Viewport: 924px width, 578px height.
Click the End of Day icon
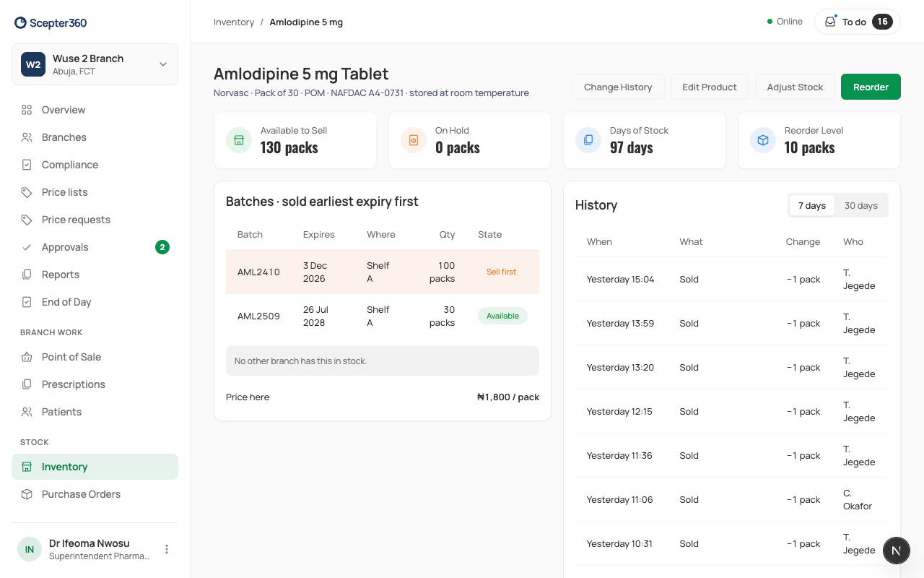coord(27,302)
